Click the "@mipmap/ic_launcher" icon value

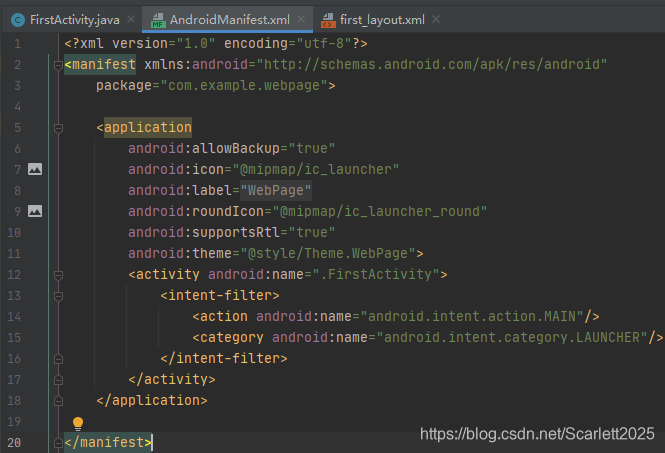(316, 169)
